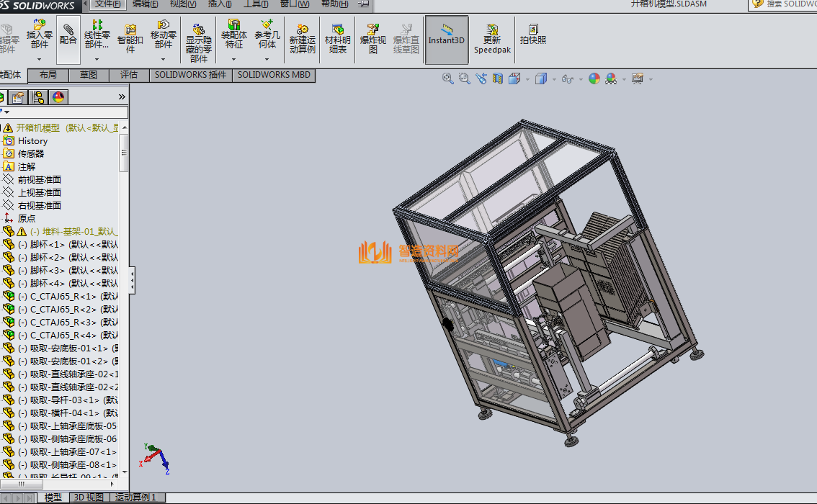Click the edit appearance color ball icon
Image resolution: width=817 pixels, height=504 pixels.
coord(594,78)
